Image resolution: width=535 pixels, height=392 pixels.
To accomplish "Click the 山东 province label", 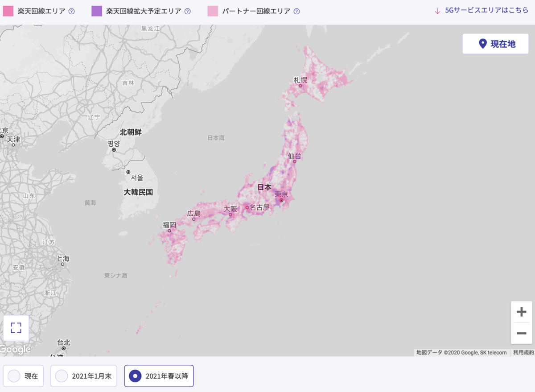I will (x=29, y=196).
